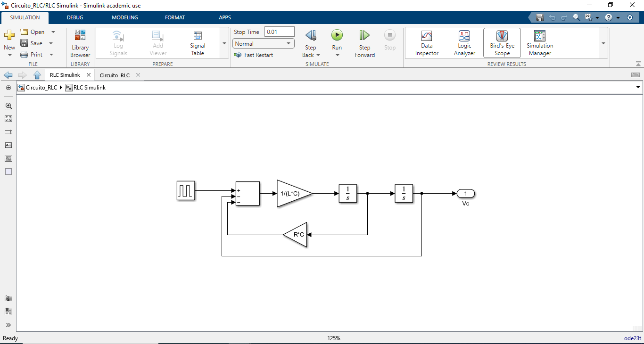Click Circuito_RLC in the breadcrumb path
This screenshot has width=644, height=344.
tap(41, 87)
